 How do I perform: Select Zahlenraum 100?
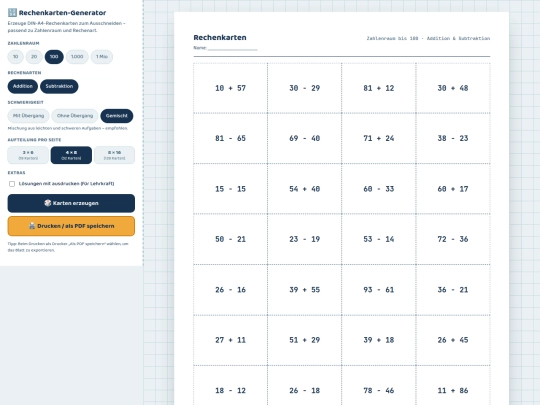pyautogui.click(x=54, y=56)
